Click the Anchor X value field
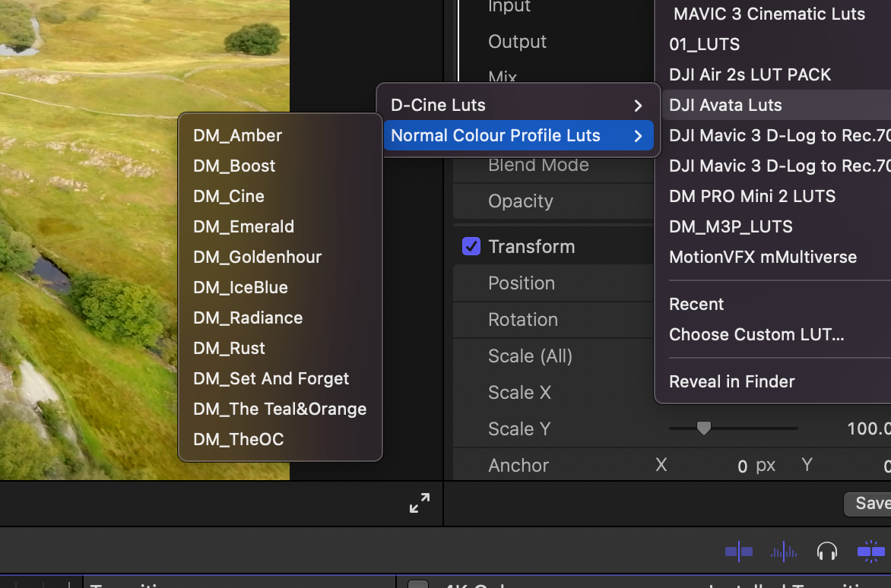891x588 pixels. (x=742, y=466)
